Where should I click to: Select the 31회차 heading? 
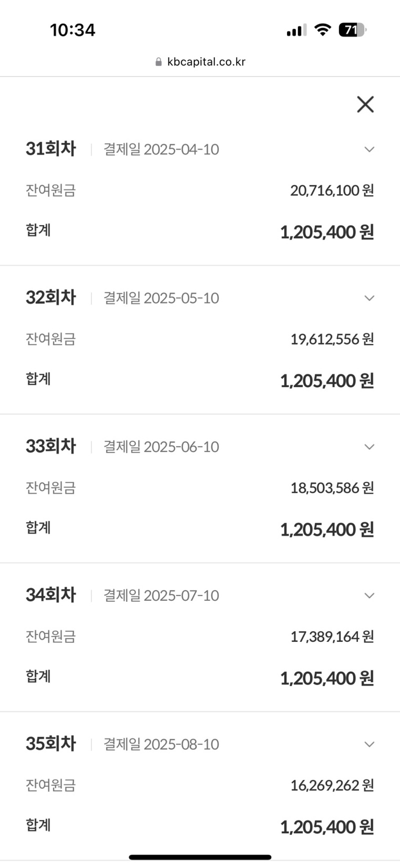51,149
